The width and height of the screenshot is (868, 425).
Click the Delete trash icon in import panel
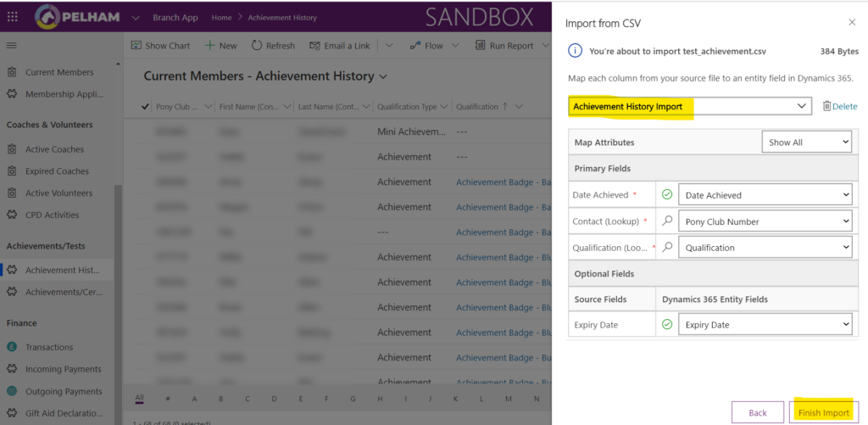827,106
